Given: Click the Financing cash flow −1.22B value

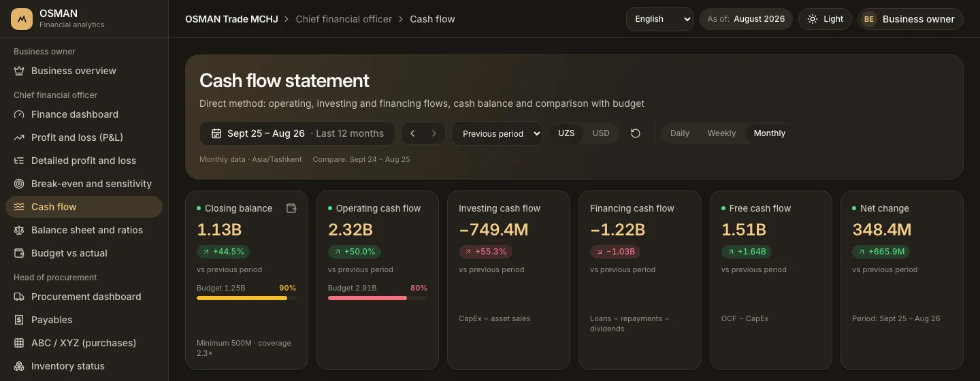Looking at the screenshot, I should 617,230.
